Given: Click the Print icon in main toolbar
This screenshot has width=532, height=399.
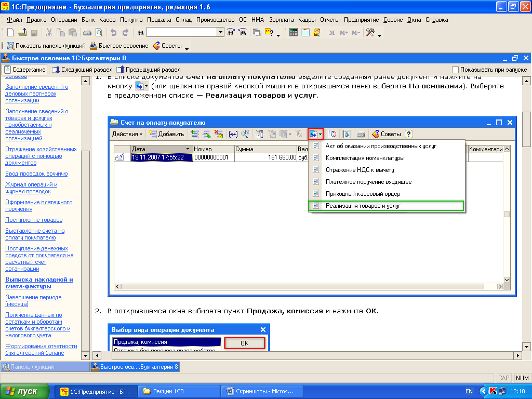Looking at the screenshot, I should coord(87,33).
